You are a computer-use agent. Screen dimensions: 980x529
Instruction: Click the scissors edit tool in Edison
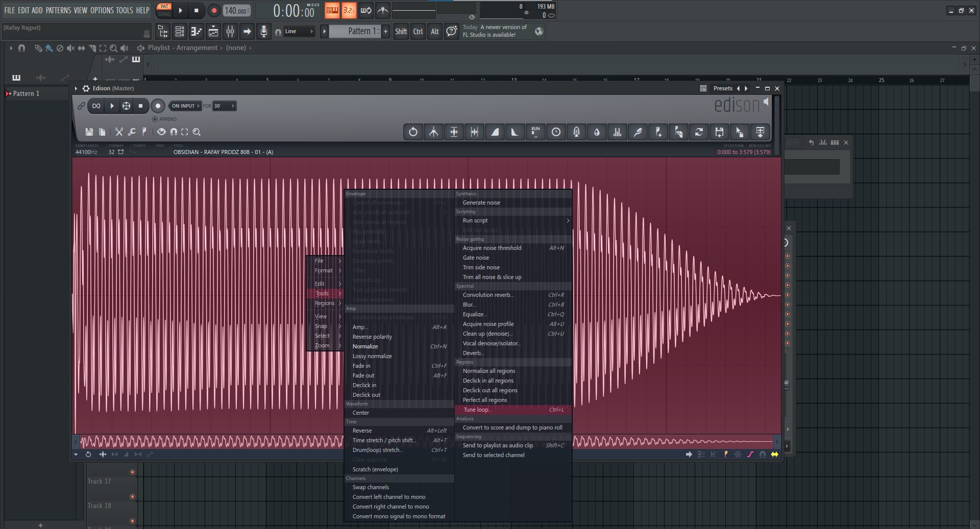[x=119, y=132]
